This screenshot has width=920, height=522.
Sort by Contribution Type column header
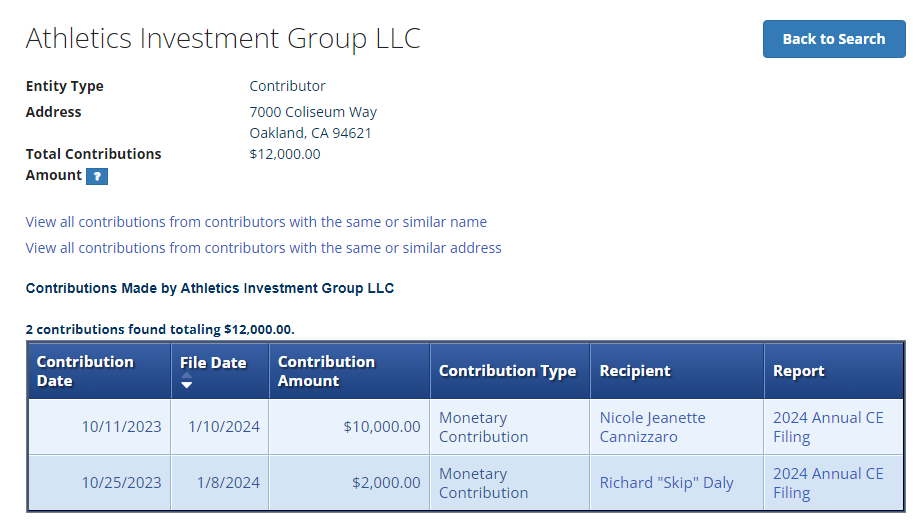(507, 371)
